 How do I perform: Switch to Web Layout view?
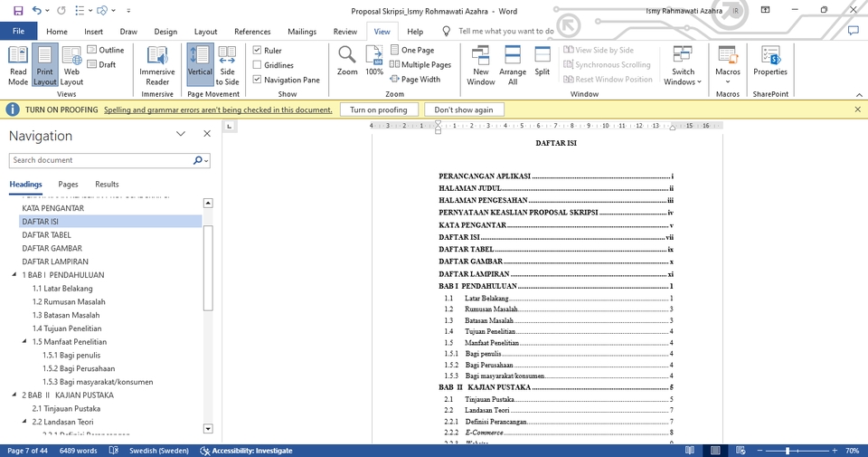[x=71, y=65]
